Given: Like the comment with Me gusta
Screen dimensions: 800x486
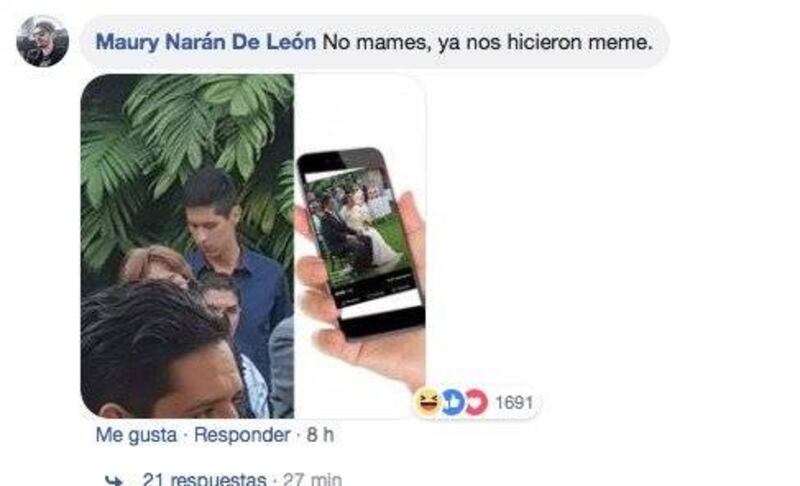Looking at the screenshot, I should 136,435.
